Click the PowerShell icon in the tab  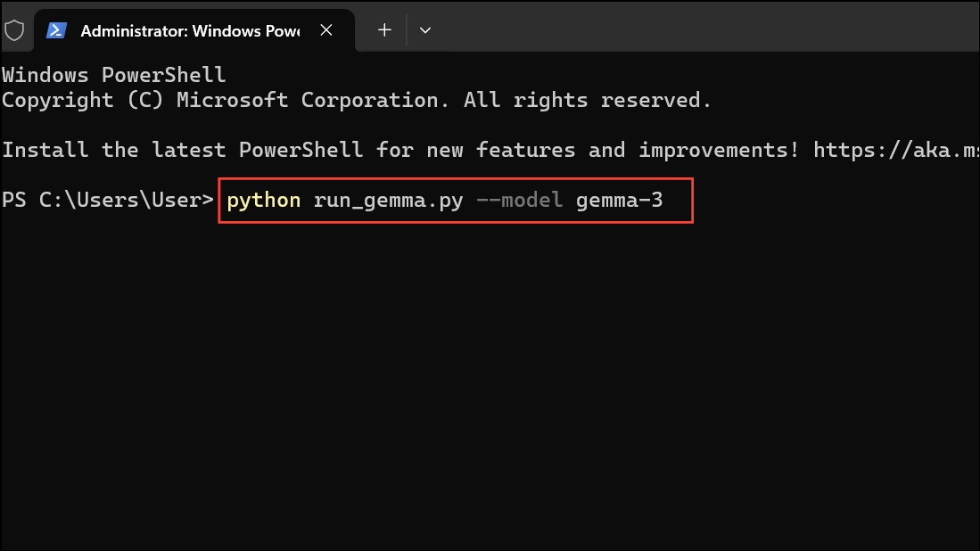point(56,30)
